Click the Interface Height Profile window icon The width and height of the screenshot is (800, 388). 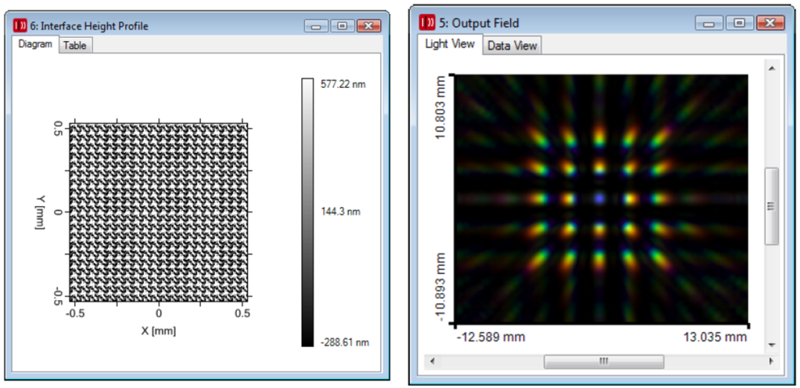[20, 25]
